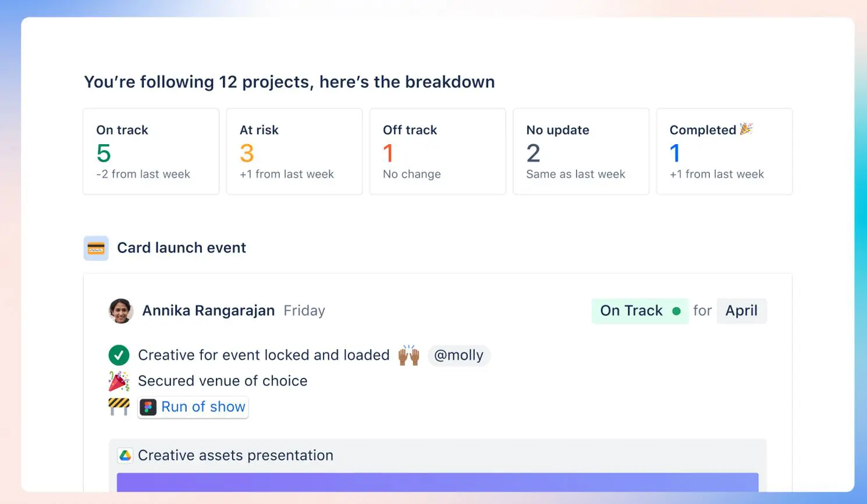Open the Creative assets presentation preview thumbnail
Viewport: 867px width, 504px height.
point(438,482)
